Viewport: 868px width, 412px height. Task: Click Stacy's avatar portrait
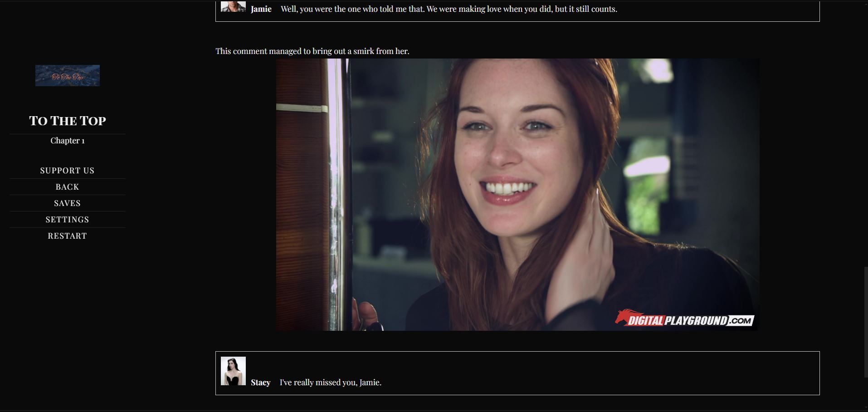coord(233,371)
